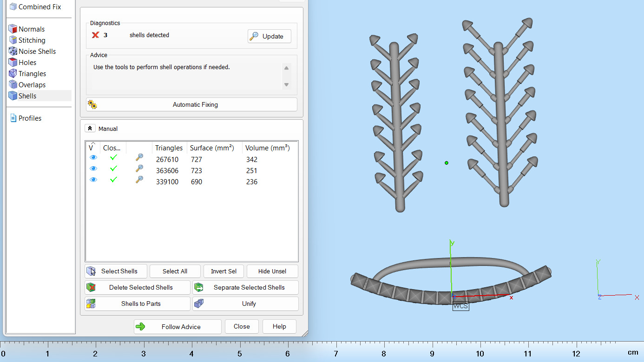Click the Shells to Parts button
Screen dimensions: 644x362
point(138,304)
